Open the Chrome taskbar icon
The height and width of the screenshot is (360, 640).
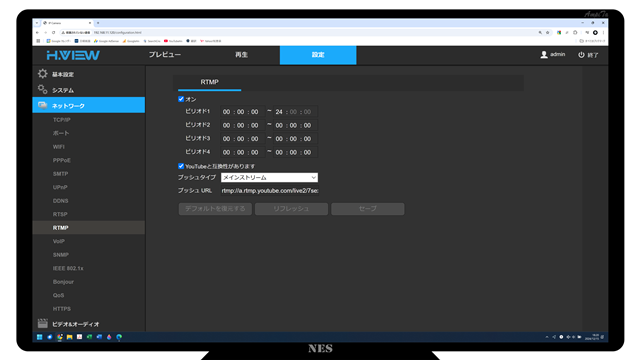[x=60, y=337]
